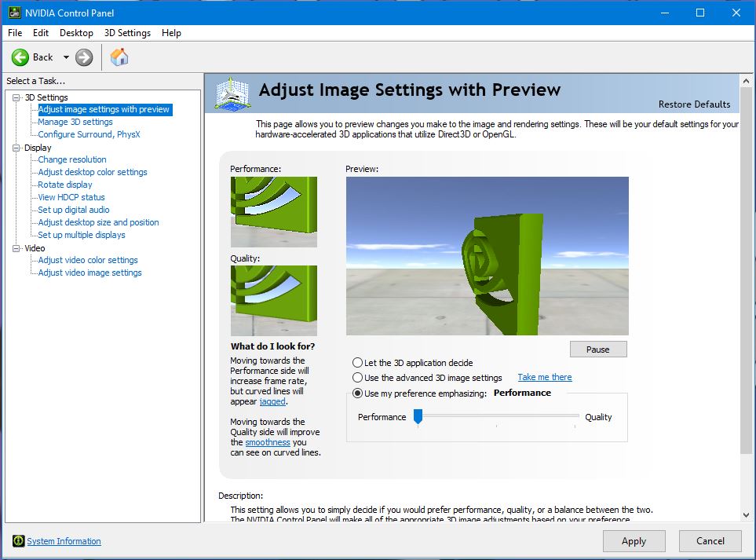
Task: Click the NVIDIA logo icon in title bar
Action: 13,13
